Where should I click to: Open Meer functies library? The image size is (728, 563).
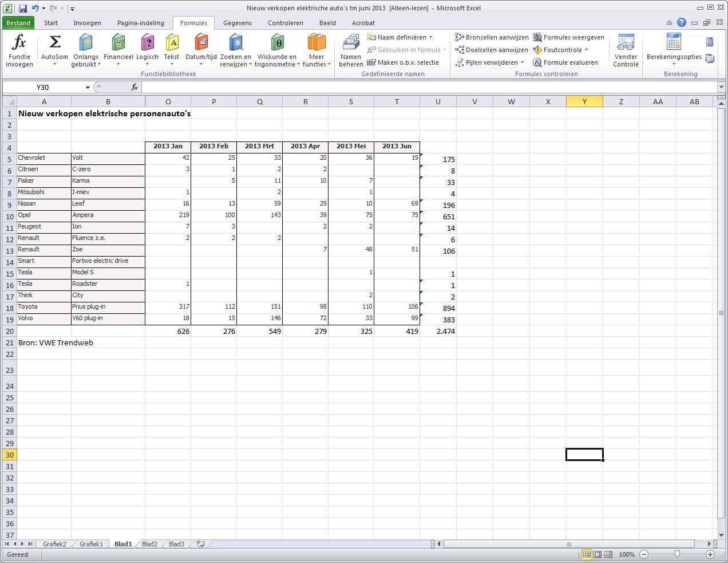pyautogui.click(x=316, y=50)
